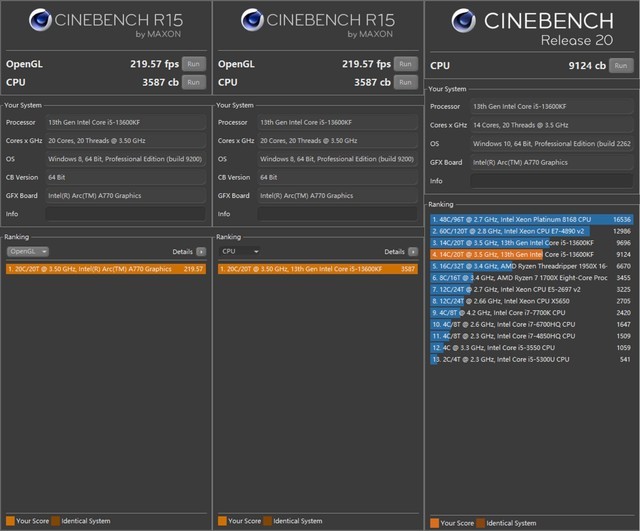Viewport: 640px width, 531px height.
Task: Click the '14 Cores, 20 Threads @ 3.5 GHz' value
Action: point(551,125)
